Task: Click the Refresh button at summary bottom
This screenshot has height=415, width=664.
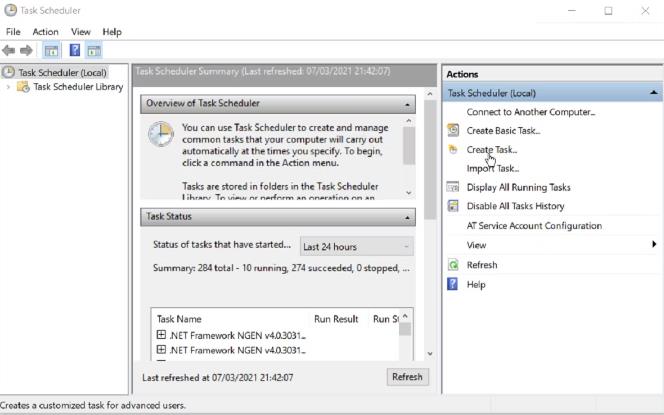Action: [407, 377]
